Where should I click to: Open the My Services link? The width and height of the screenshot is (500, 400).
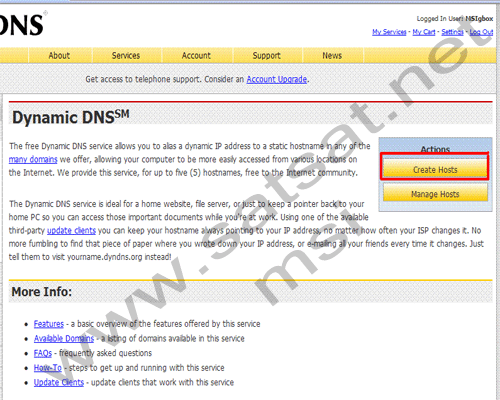coord(389,32)
